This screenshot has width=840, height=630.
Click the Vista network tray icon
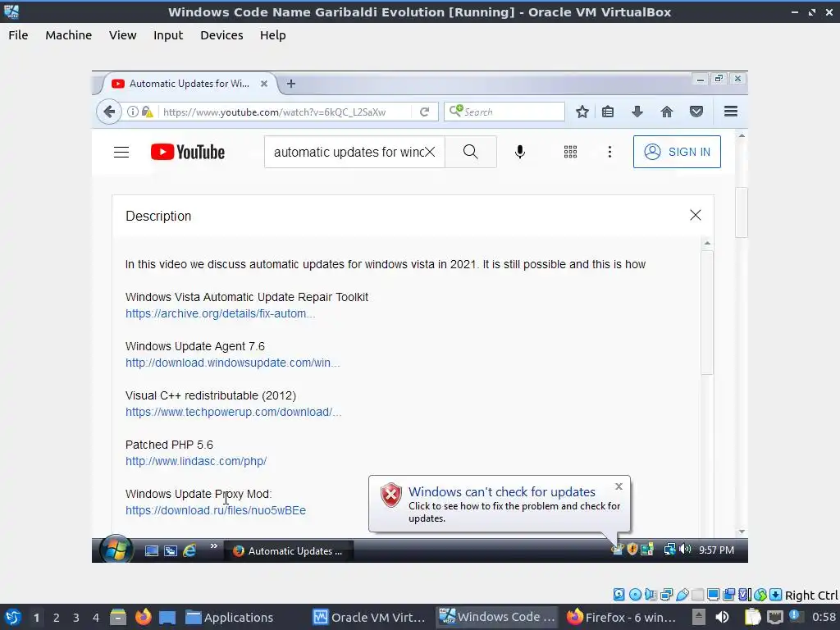[669, 549]
